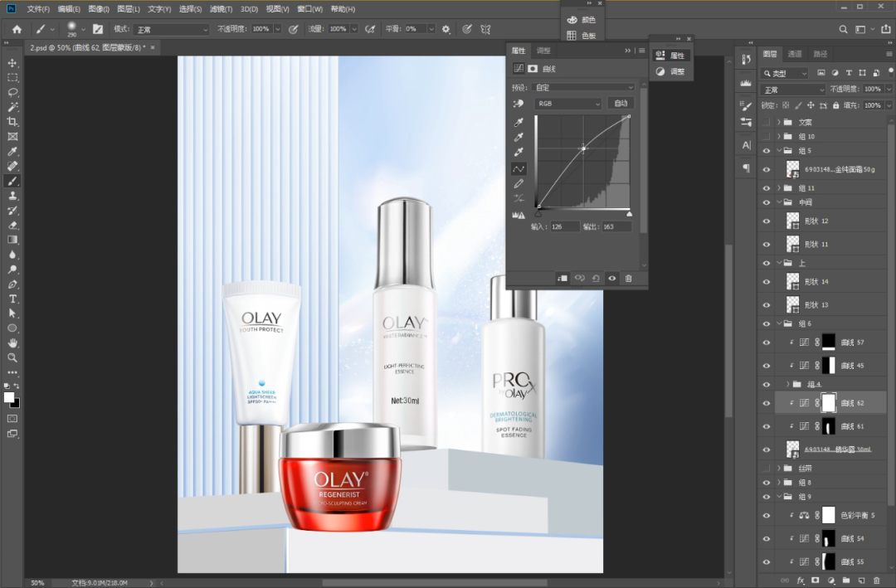This screenshot has height=588, width=896.
Task: Click the Home icon in options bar
Action: click(17, 29)
